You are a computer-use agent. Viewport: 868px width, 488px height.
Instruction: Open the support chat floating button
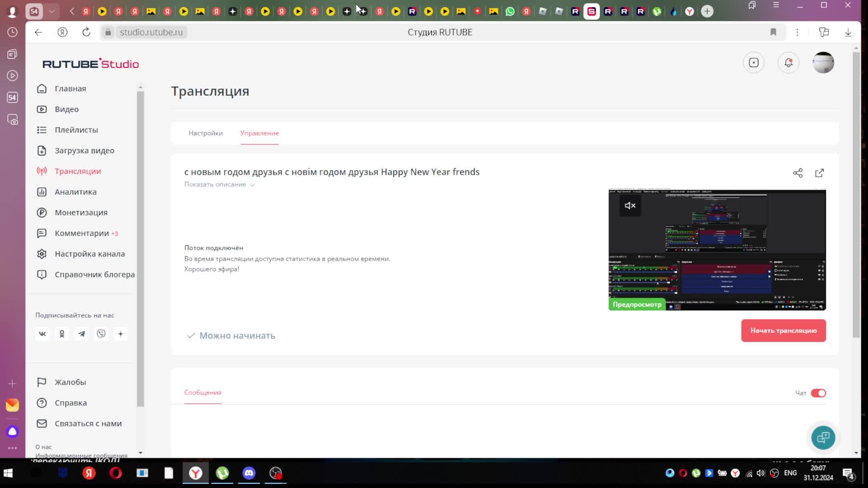pos(823,437)
